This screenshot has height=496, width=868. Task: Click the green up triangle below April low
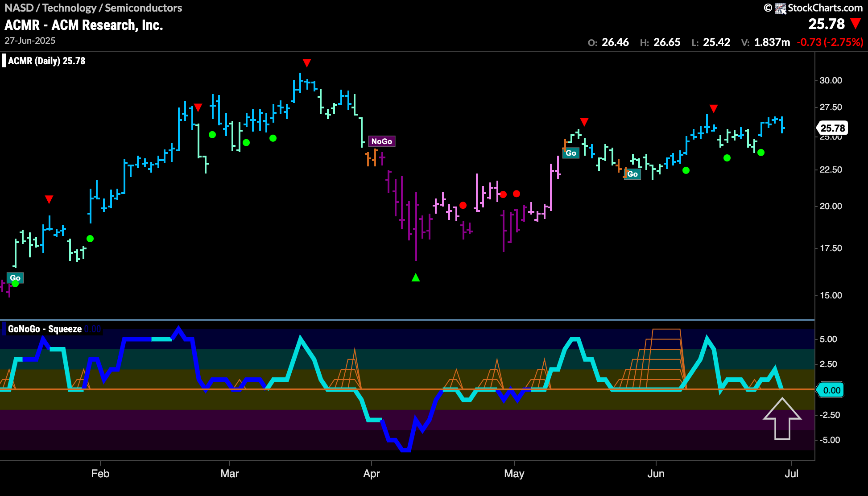click(416, 277)
